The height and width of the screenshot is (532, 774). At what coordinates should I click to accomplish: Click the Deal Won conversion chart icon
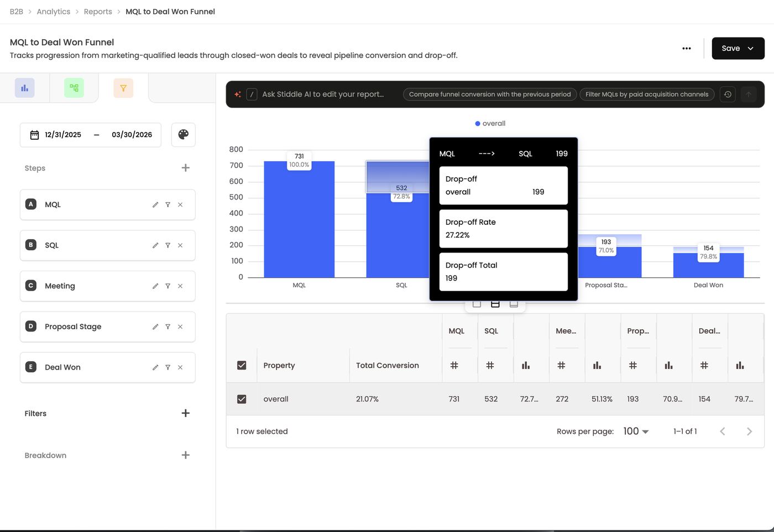point(740,365)
